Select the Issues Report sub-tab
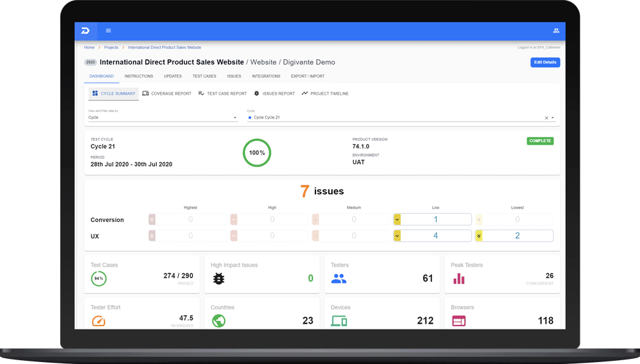 pyautogui.click(x=275, y=93)
